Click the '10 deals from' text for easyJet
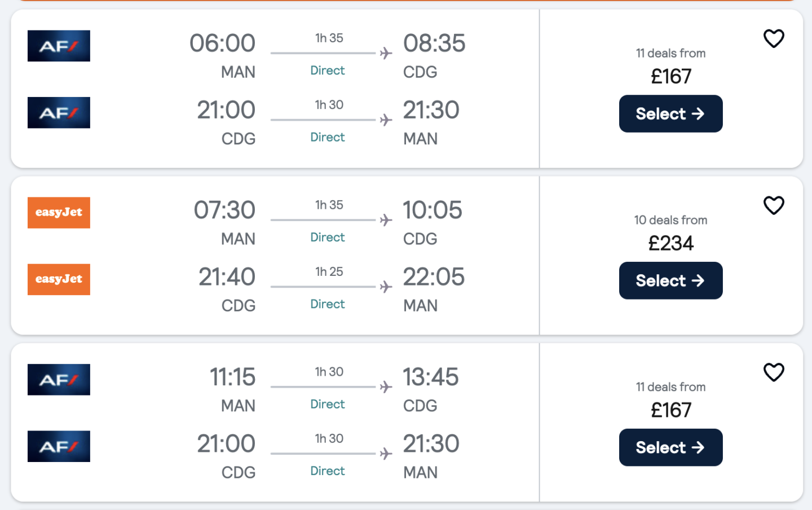812x510 pixels. tap(670, 221)
